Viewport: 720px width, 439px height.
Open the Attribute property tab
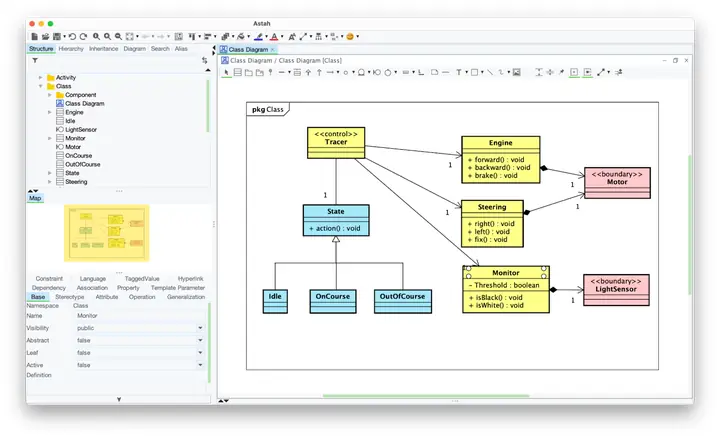point(107,297)
